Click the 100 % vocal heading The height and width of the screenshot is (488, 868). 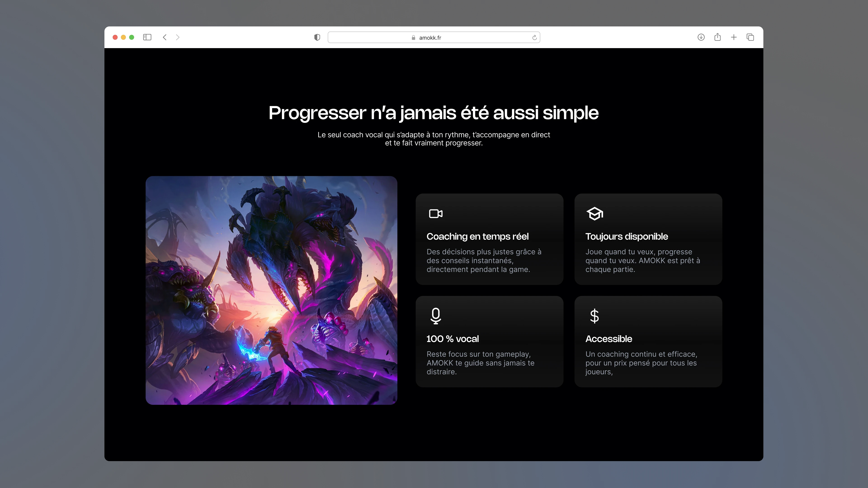click(453, 339)
